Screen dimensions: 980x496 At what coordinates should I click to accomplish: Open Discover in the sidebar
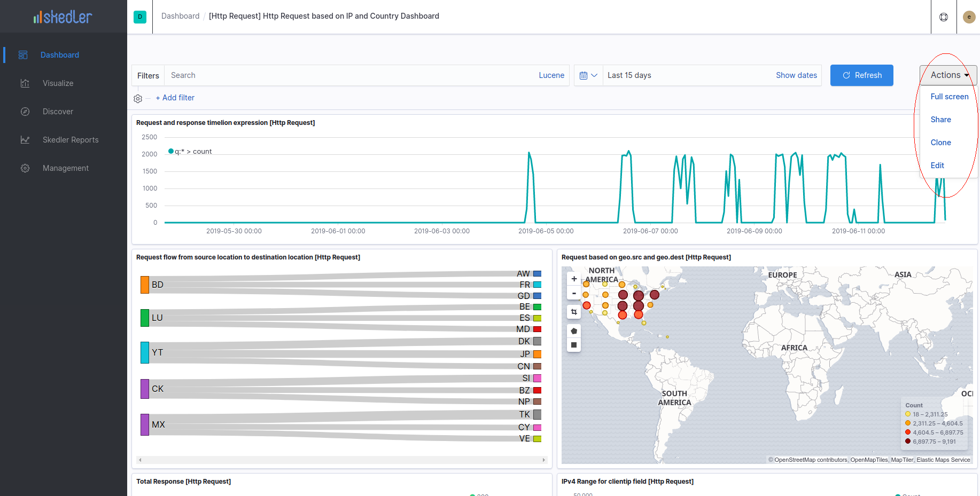click(x=58, y=112)
